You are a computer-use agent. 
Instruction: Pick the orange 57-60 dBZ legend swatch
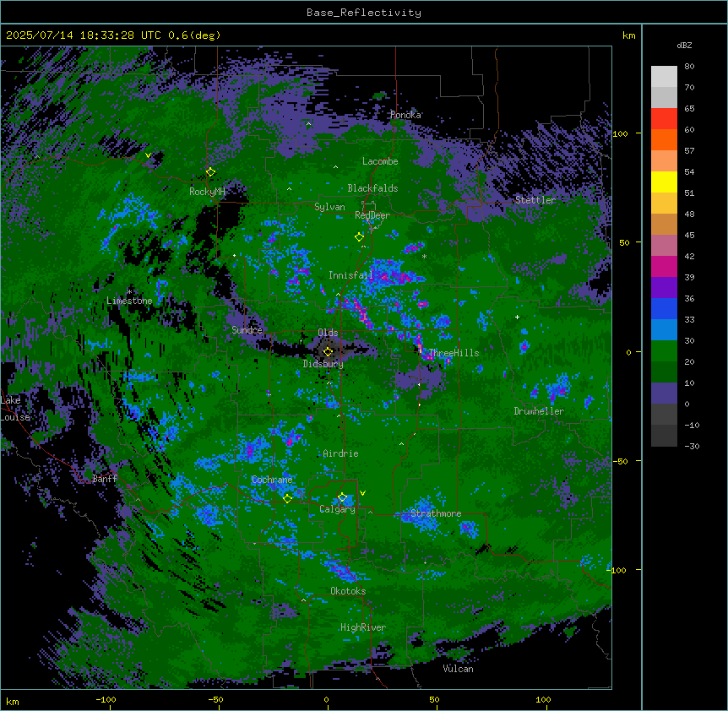tap(664, 139)
